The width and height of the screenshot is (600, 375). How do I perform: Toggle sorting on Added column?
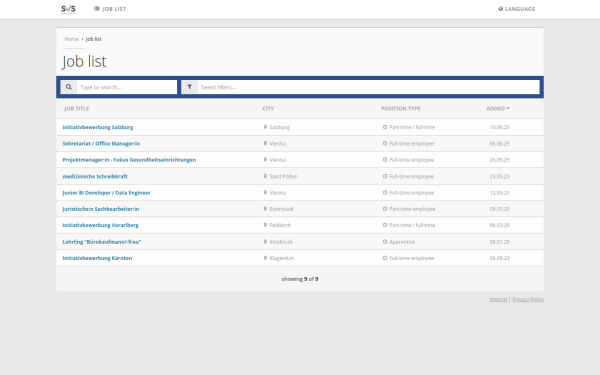[497, 109]
